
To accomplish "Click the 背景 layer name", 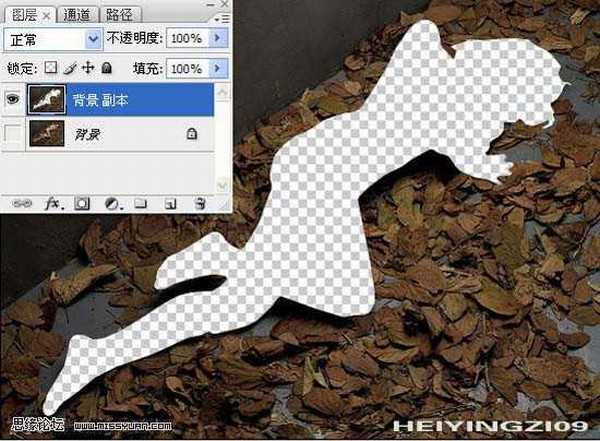I will [x=87, y=134].
